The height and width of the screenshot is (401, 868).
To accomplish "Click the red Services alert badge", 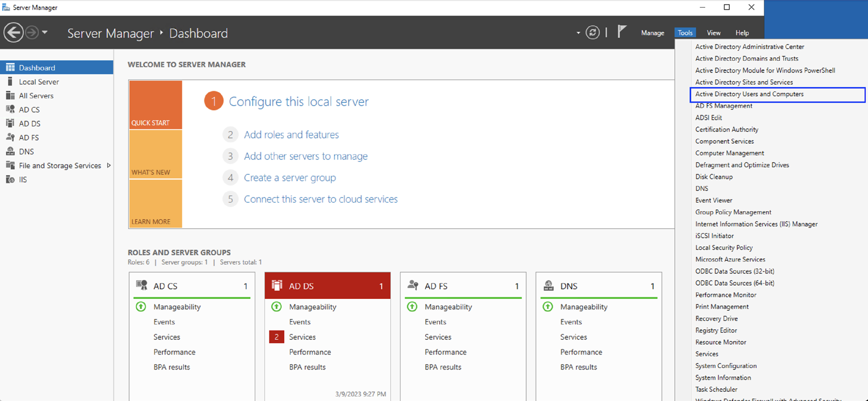I will pos(277,337).
